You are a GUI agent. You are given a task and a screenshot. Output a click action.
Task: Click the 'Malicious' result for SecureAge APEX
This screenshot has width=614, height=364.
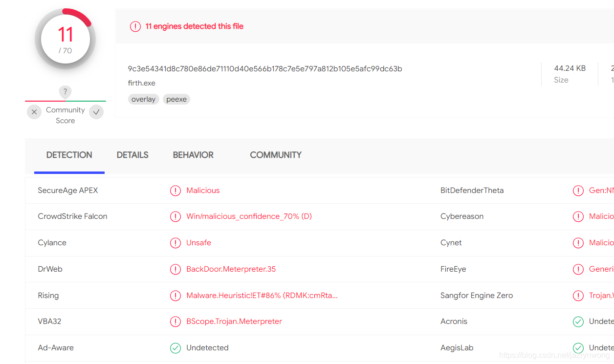point(203,191)
